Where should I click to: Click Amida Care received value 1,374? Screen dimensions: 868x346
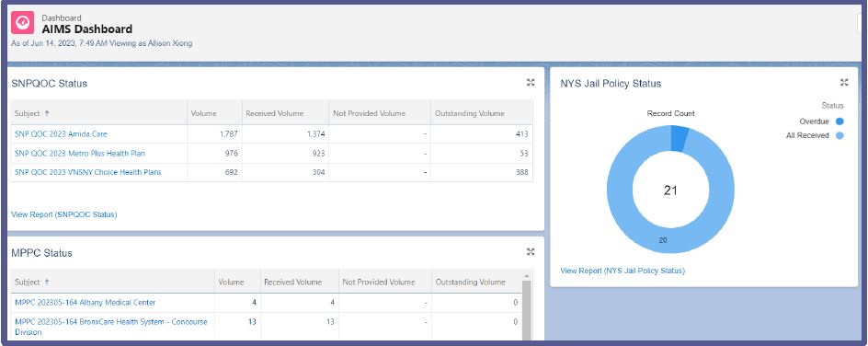coord(315,134)
